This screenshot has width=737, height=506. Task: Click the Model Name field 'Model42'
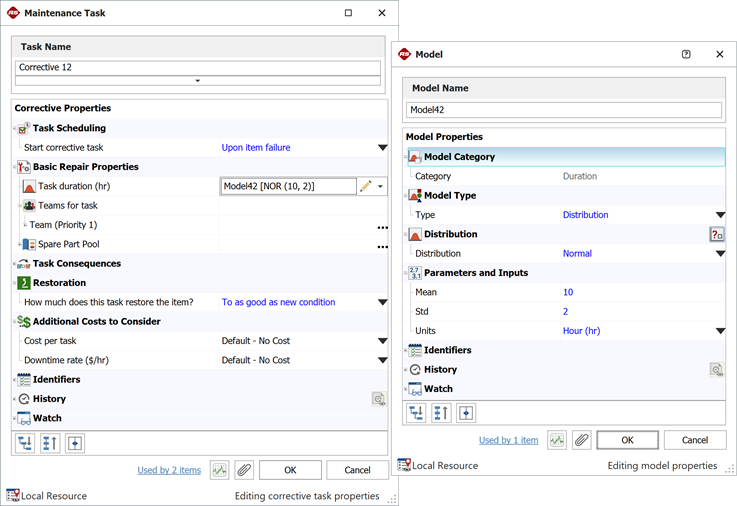[564, 110]
